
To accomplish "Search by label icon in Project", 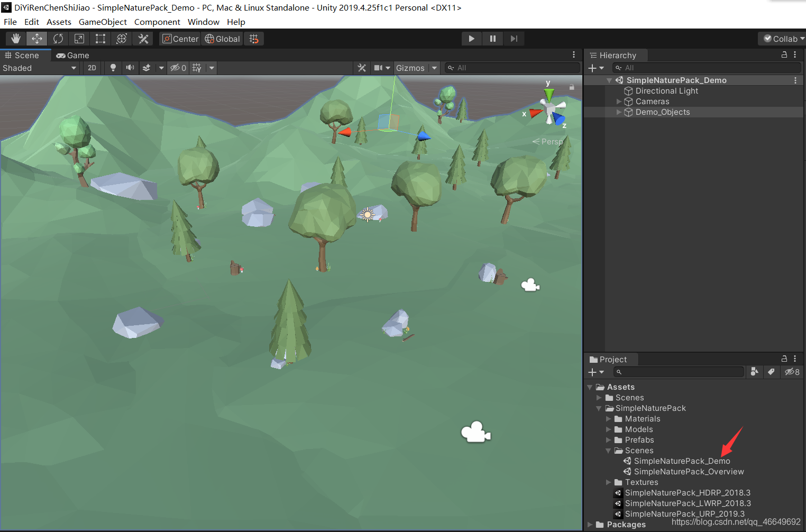I will click(772, 372).
